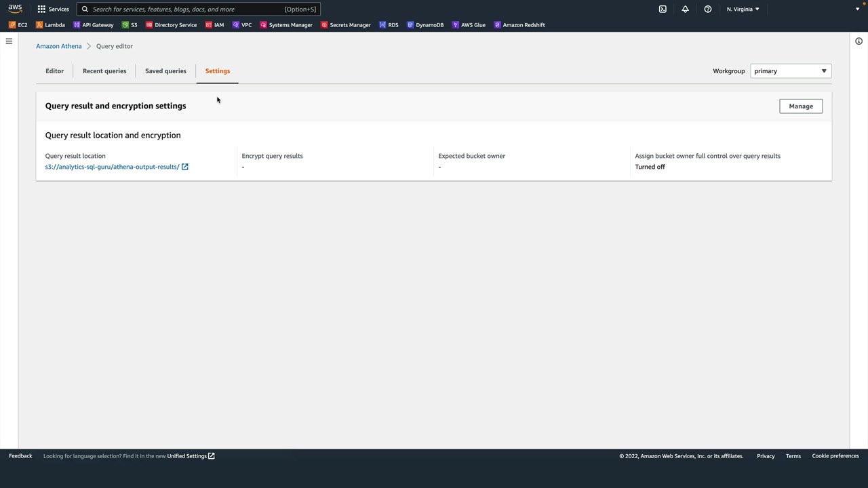
Task: Open the Services grid menu
Action: [53, 9]
